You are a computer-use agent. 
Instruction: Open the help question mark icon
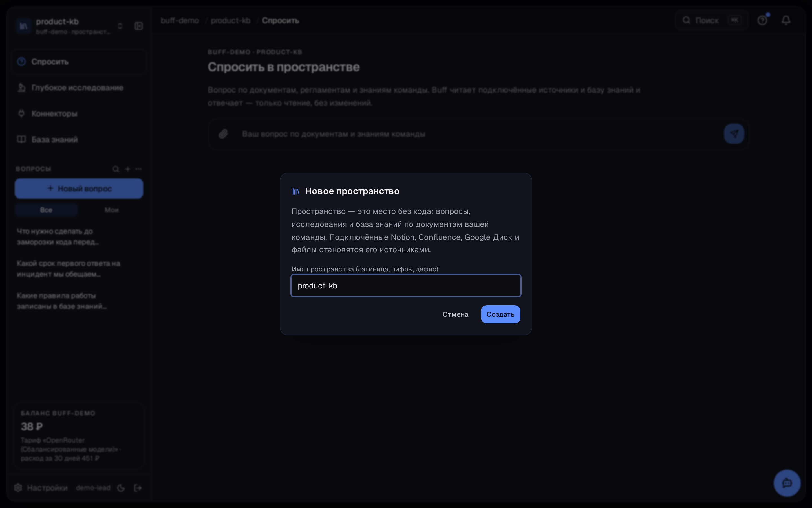(x=762, y=21)
